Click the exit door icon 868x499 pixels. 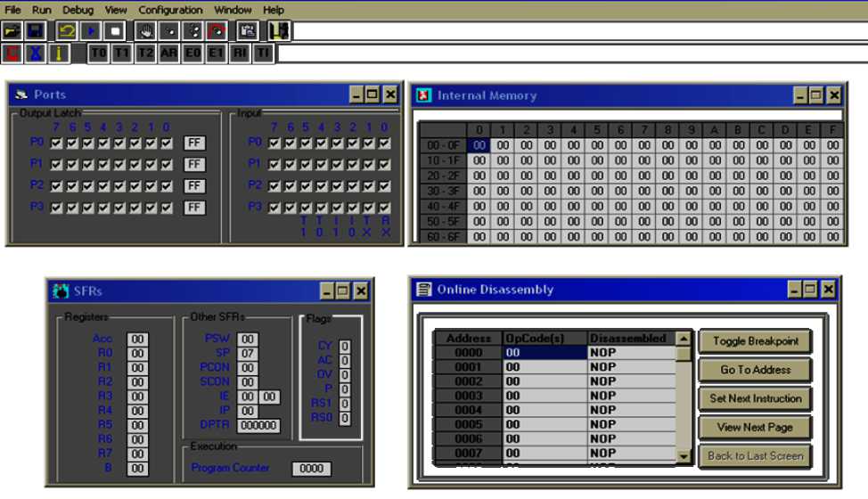click(279, 31)
